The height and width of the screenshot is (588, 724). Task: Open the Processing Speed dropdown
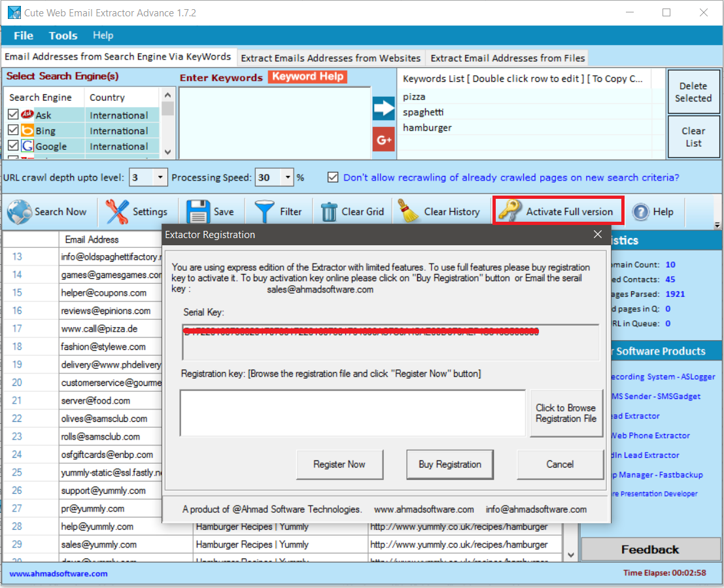(x=287, y=177)
